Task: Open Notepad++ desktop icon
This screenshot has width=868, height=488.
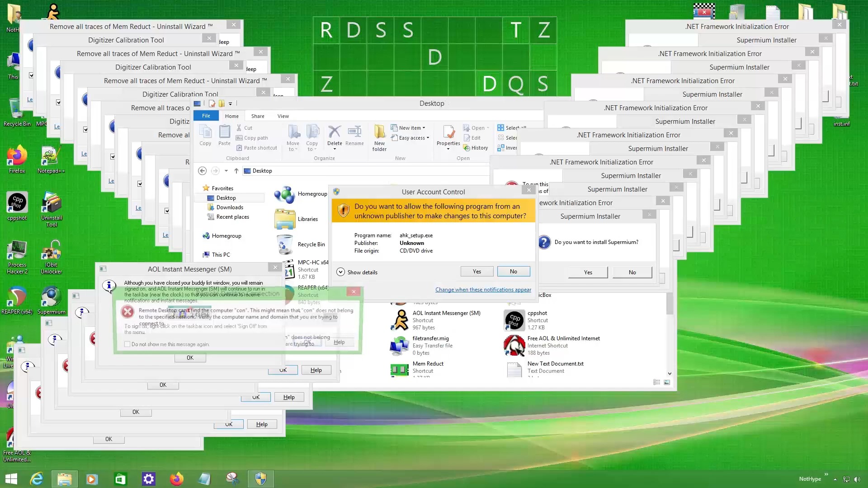Action: pos(51,160)
